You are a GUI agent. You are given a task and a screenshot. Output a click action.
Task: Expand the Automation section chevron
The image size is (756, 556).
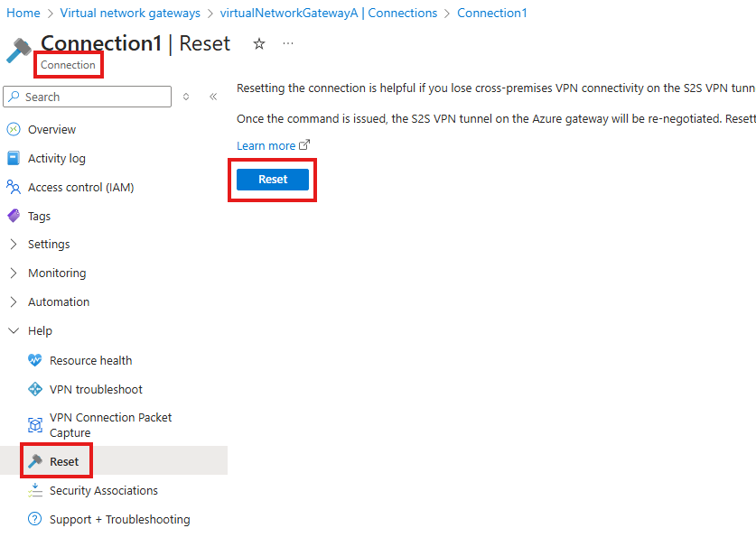click(14, 302)
